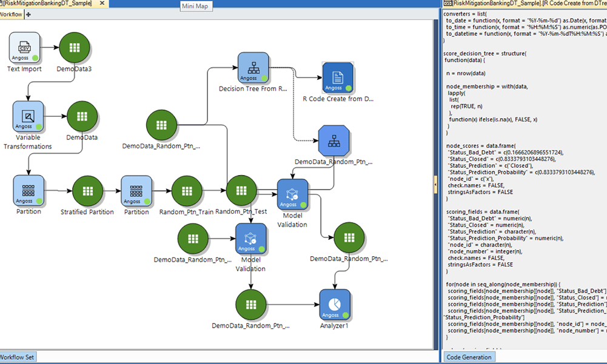Screen dimensions: 607x364
Task: Select the Workflow tab
Action: (12, 15)
